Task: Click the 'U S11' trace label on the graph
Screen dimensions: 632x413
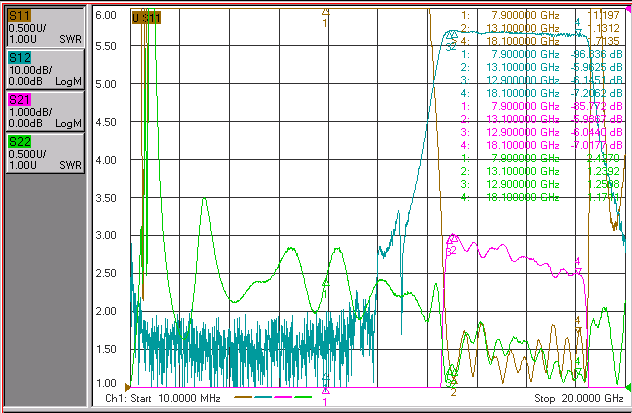Action: [146, 18]
